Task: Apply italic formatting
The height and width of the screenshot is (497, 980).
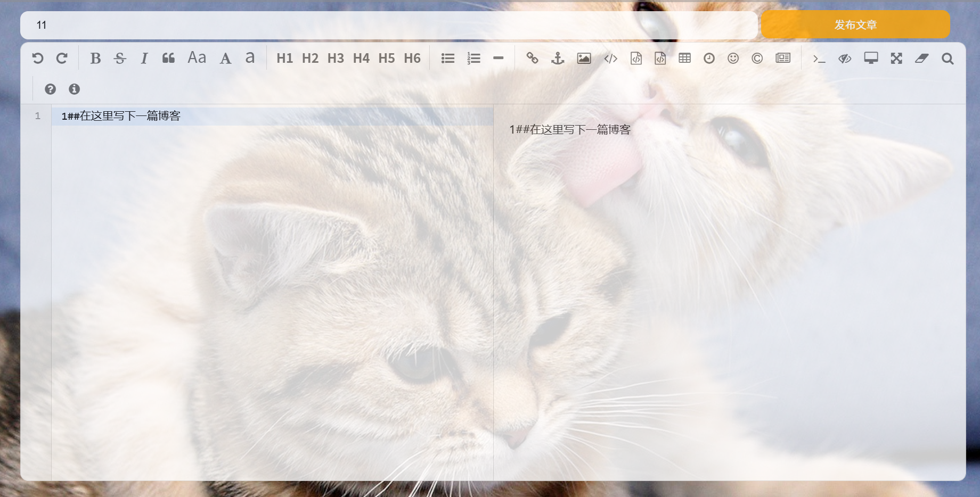Action: click(144, 58)
